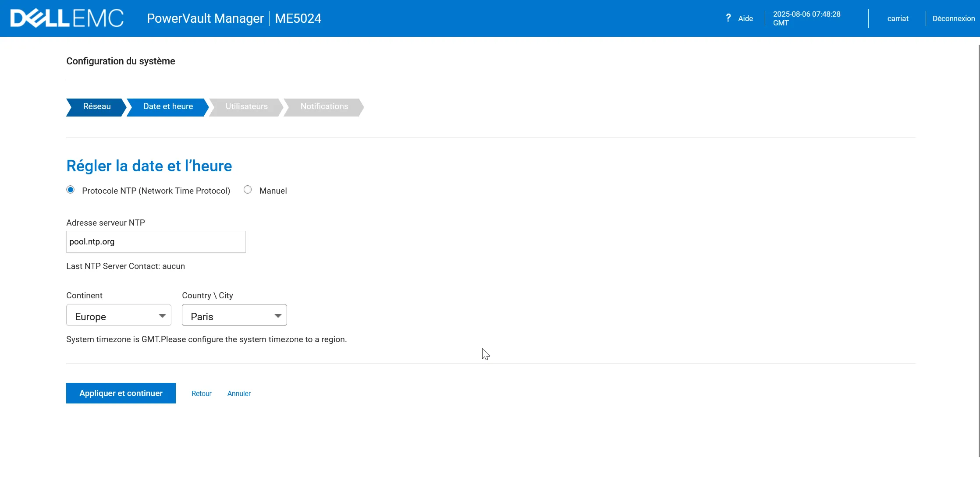Click the Annuler link

coord(239,393)
